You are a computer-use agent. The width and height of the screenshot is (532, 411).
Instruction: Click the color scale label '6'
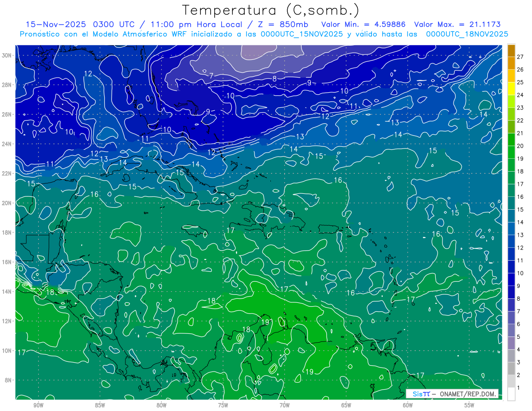(518, 324)
